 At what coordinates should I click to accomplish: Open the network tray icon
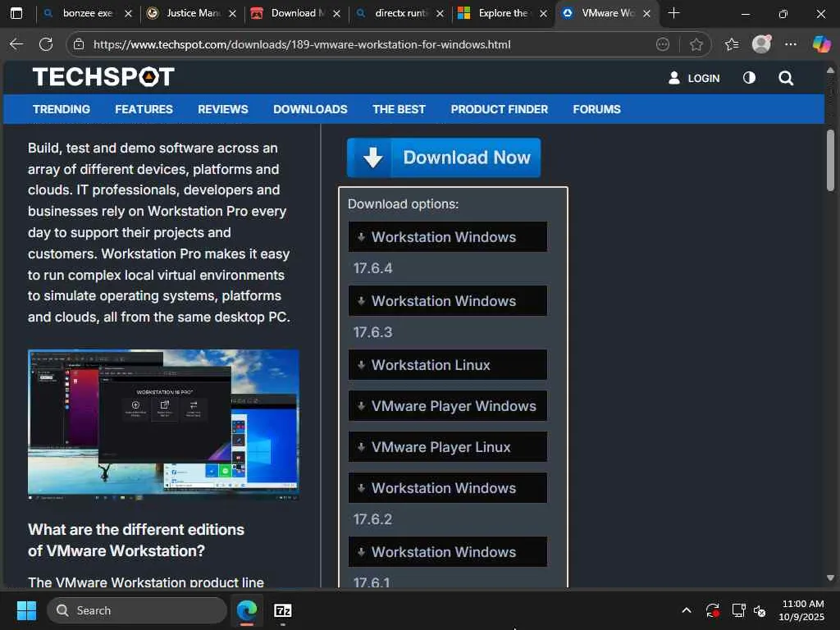tap(739, 610)
